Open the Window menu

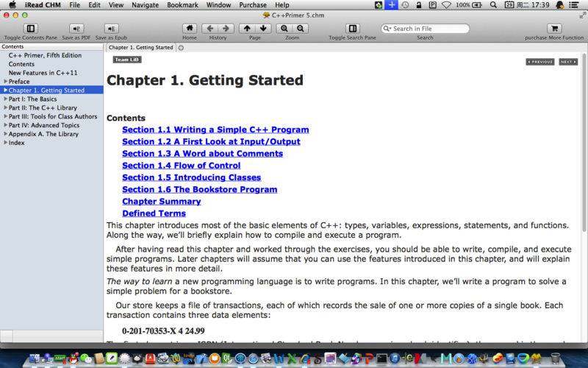(x=218, y=5)
